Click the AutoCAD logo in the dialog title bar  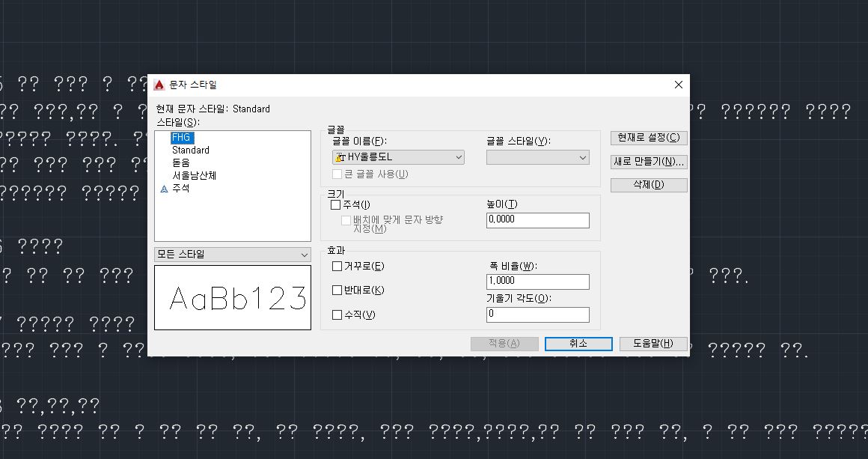[x=161, y=85]
